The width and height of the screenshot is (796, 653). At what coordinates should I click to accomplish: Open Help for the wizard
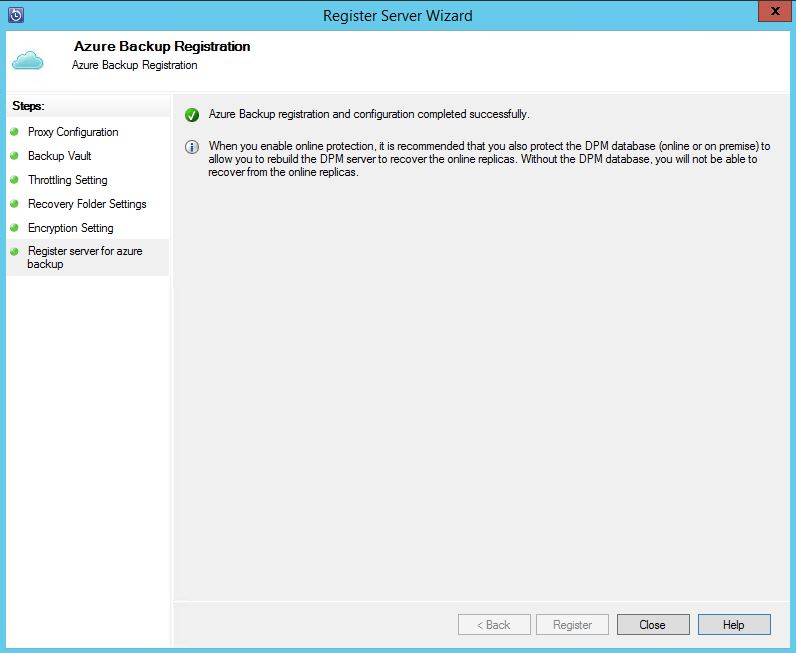click(734, 625)
